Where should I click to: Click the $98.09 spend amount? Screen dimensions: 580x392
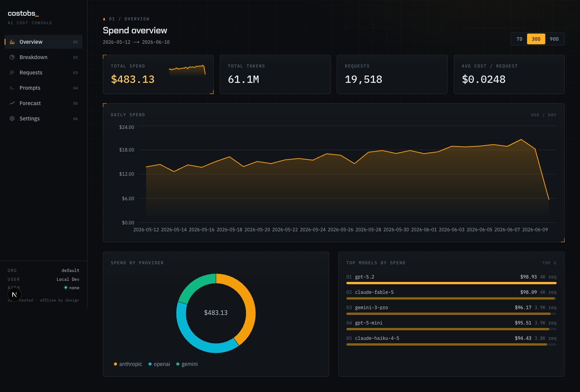(529, 292)
